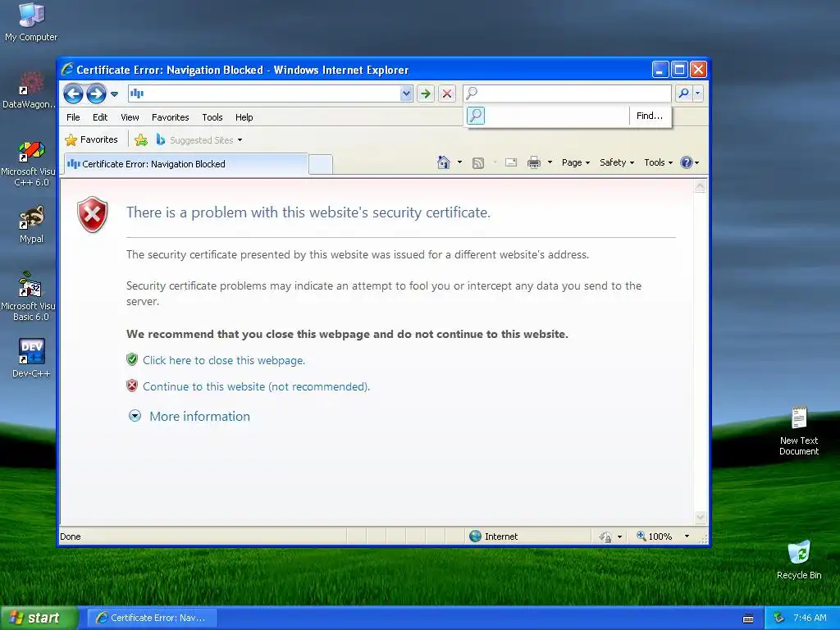Open the Print dropdown arrow

[550, 162]
